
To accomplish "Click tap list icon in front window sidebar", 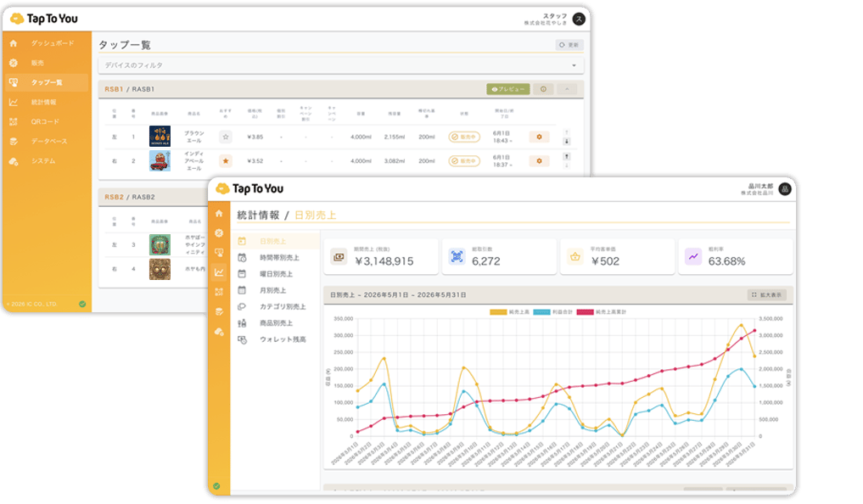I will 219,253.
